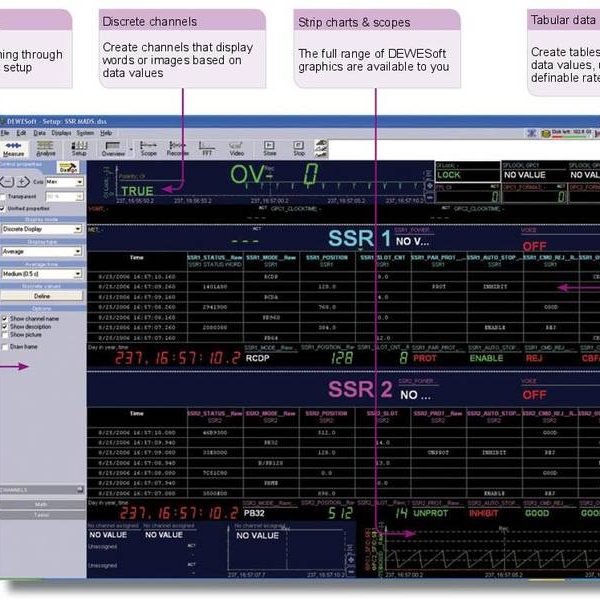The image size is (600, 600).
Task: Open the Setup toolbar icon
Action: (x=79, y=148)
